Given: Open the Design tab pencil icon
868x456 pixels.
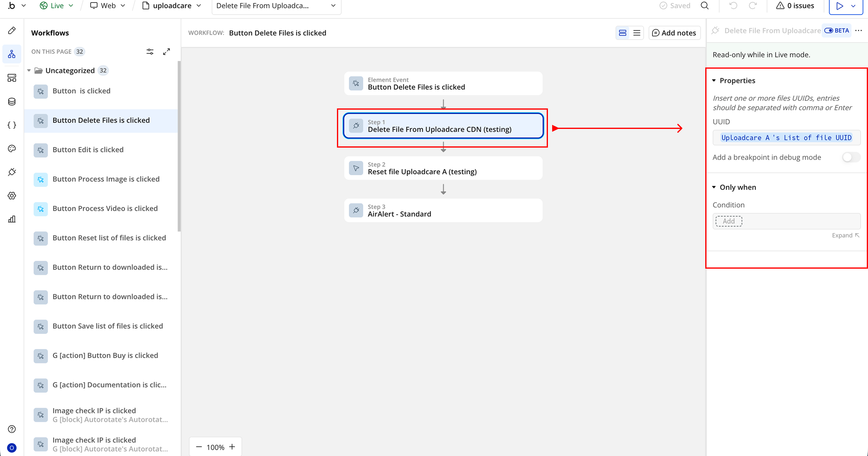Looking at the screenshot, I should [x=12, y=31].
